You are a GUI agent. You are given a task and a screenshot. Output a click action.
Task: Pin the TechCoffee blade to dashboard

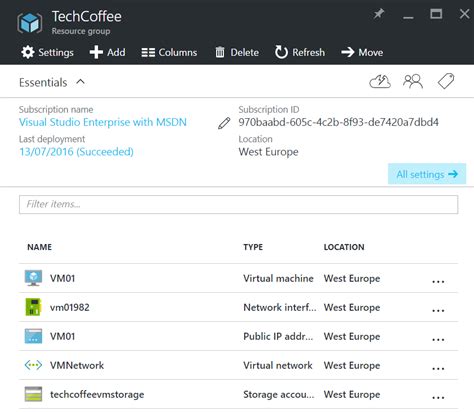click(378, 14)
